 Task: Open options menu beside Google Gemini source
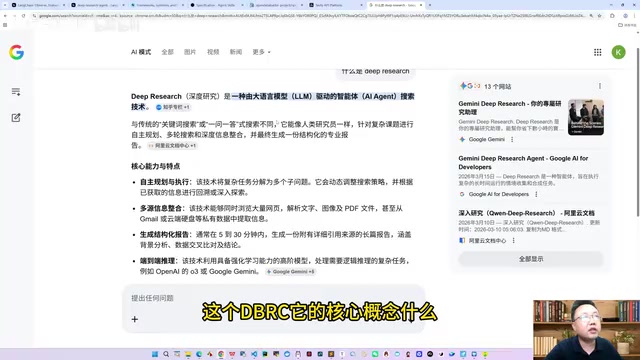[512, 140]
